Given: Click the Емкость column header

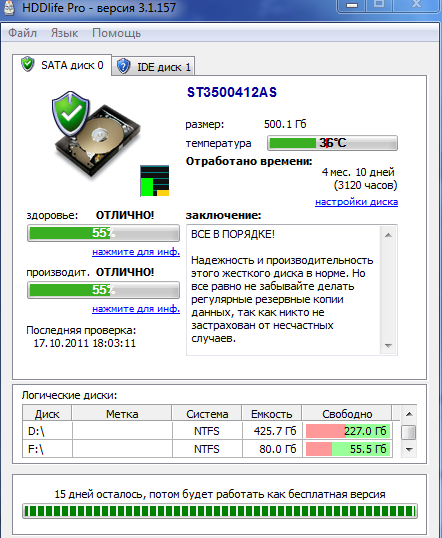Looking at the screenshot, I should 271,414.
